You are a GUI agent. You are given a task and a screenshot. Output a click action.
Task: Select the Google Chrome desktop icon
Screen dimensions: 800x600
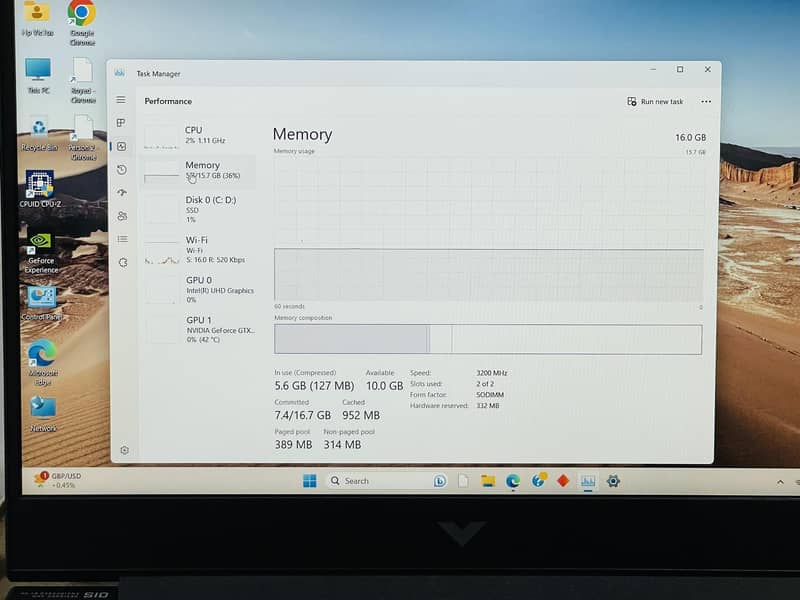coord(82,23)
